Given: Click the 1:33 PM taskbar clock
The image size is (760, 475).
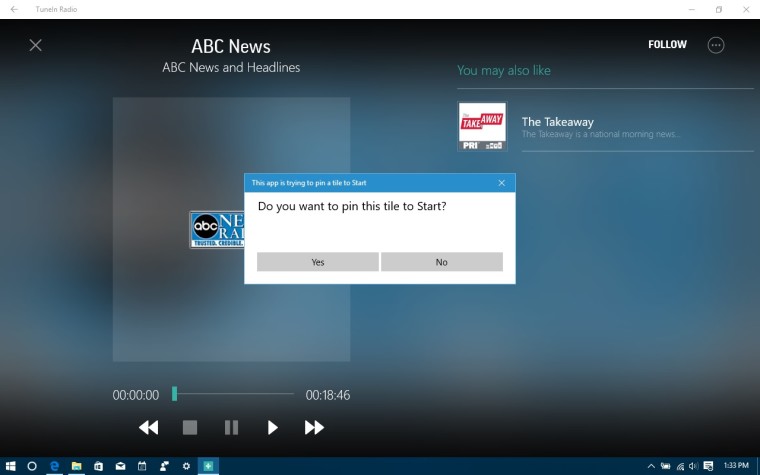Looking at the screenshot, I should [x=736, y=466].
